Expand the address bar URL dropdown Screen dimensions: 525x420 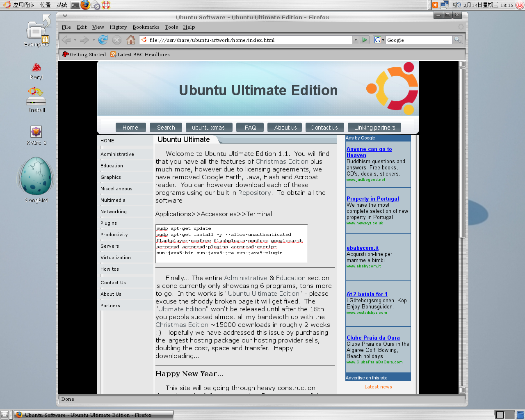click(355, 40)
